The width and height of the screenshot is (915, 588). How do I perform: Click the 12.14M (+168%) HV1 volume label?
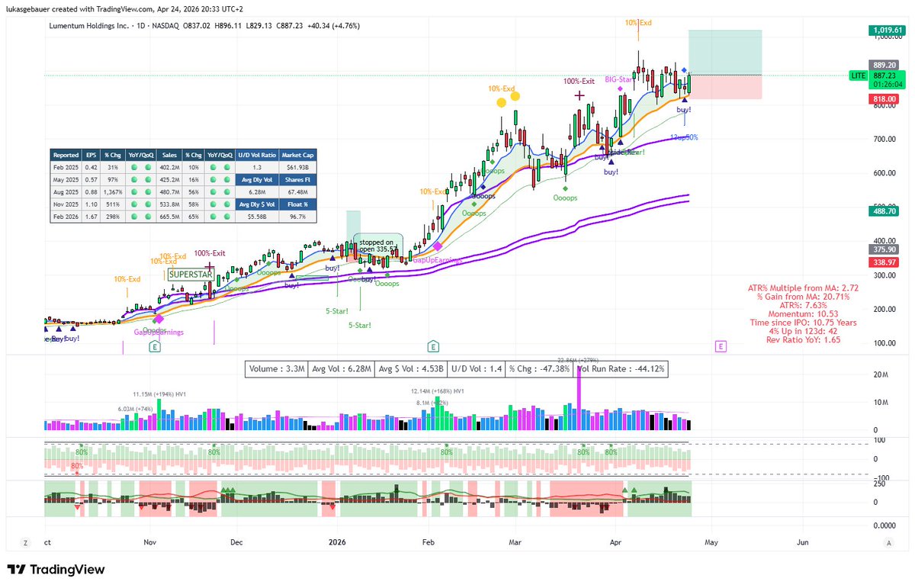point(438,391)
